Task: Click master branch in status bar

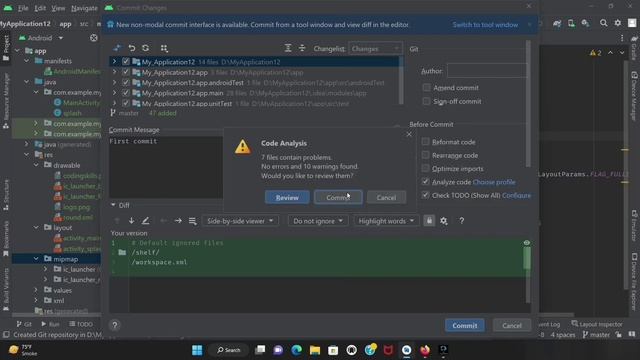Action: pyautogui.click(x=596, y=335)
